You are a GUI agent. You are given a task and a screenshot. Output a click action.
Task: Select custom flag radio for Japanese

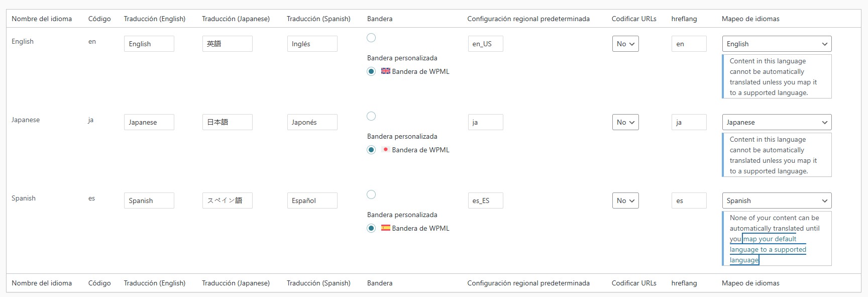click(x=371, y=116)
